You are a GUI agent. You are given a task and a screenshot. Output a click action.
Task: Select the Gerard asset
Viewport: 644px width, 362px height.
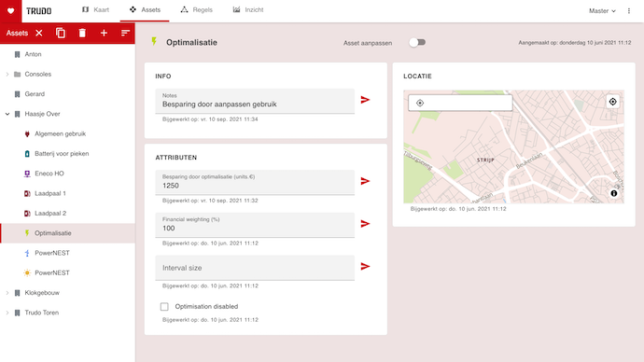point(67,94)
